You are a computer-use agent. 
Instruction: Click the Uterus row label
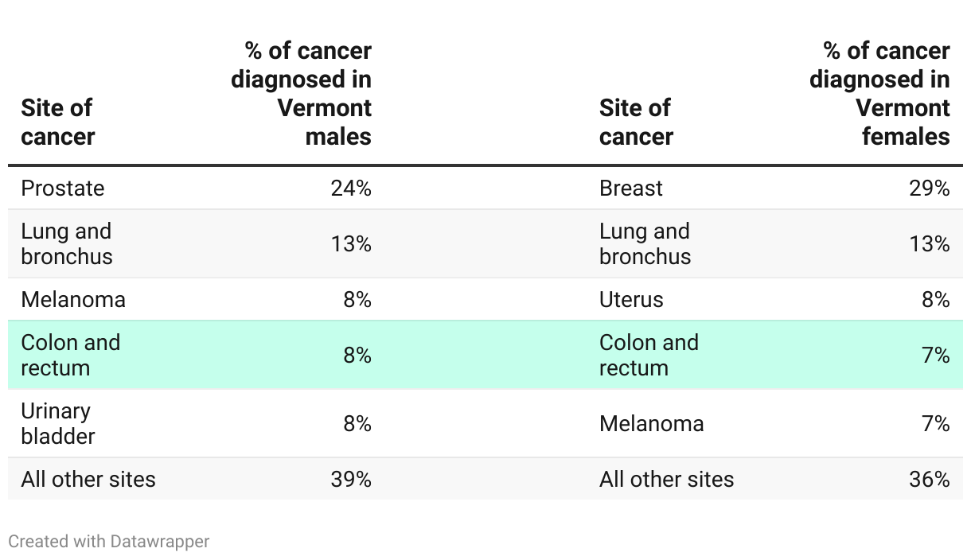coord(631,300)
